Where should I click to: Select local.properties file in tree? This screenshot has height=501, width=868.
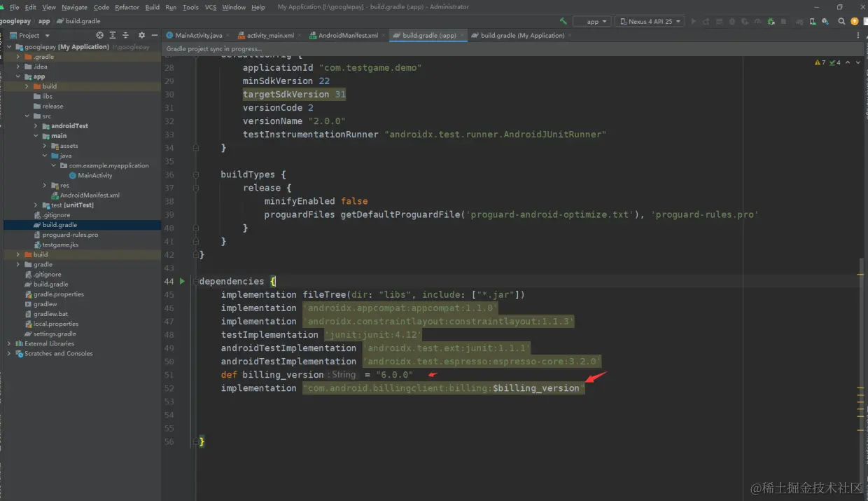(56, 324)
